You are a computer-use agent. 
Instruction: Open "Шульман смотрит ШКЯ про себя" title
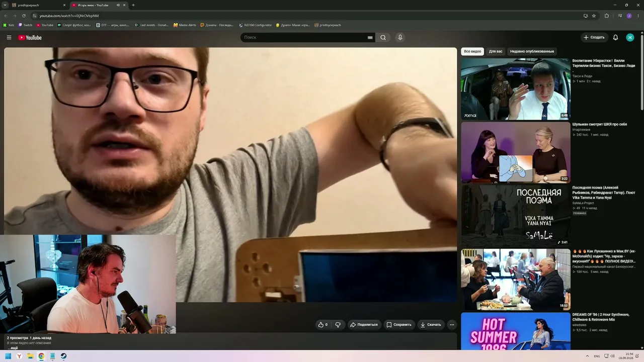tap(600, 124)
